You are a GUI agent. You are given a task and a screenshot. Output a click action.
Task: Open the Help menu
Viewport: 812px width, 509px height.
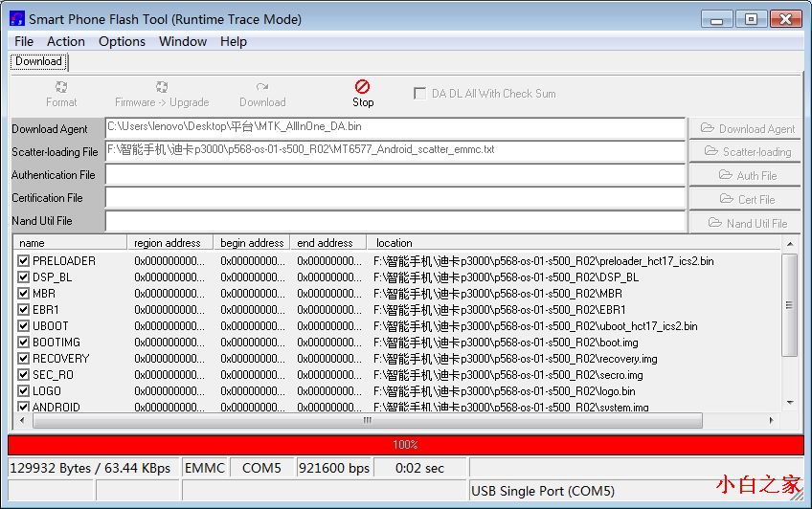(234, 41)
